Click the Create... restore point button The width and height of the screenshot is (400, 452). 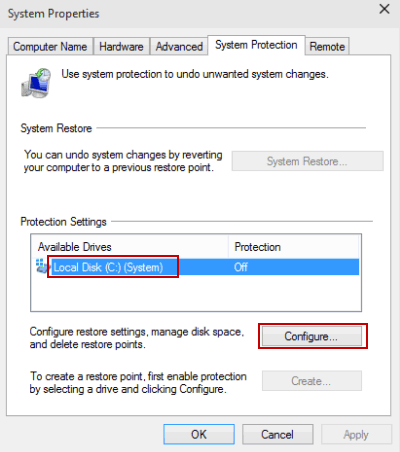[x=311, y=381]
